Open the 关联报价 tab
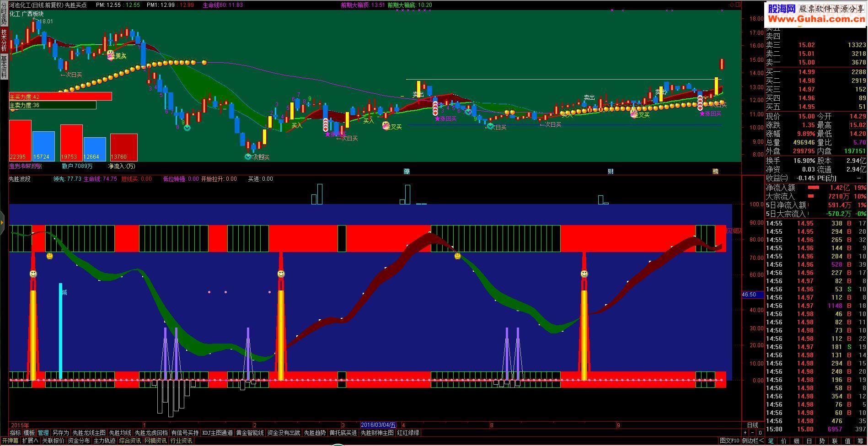 coord(53,441)
